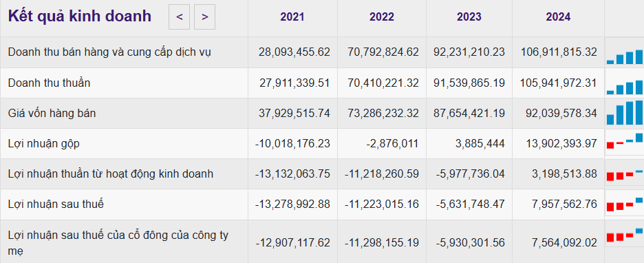The image size is (644, 263).
Task: Open Lợi nhuận thuần từ hoạt động sparkline
Action: pos(625,173)
